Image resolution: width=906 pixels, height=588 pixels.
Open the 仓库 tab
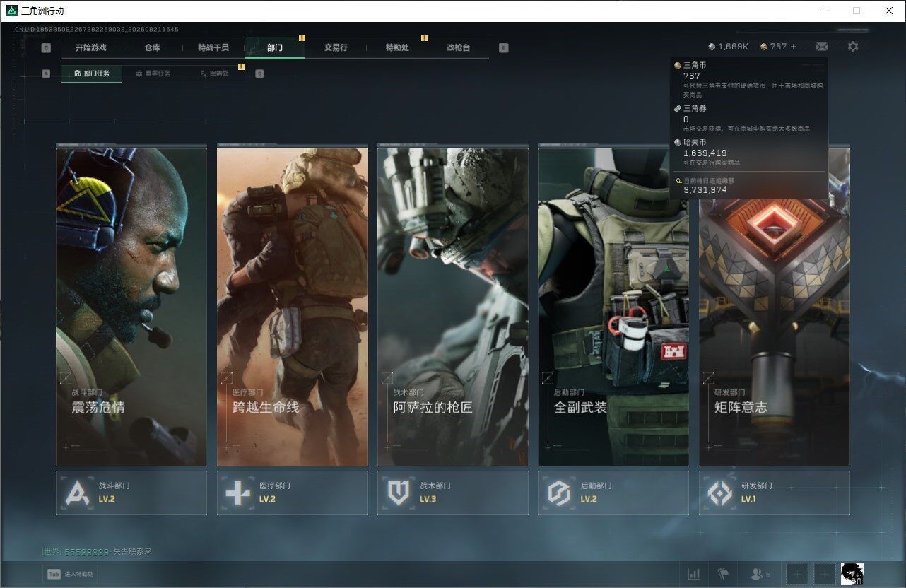pos(152,47)
